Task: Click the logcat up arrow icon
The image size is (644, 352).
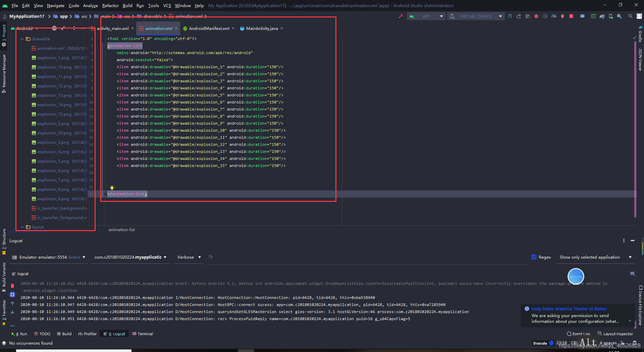Action: coord(12,303)
